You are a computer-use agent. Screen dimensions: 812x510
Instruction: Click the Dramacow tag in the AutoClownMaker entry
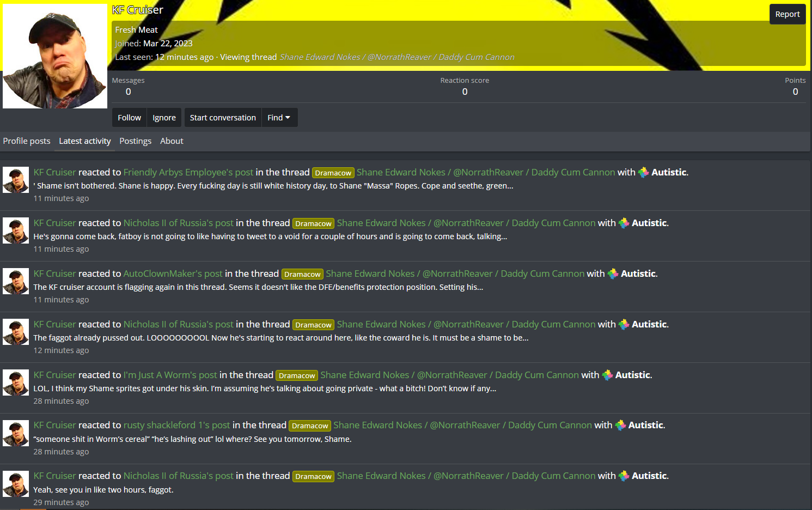302,274
